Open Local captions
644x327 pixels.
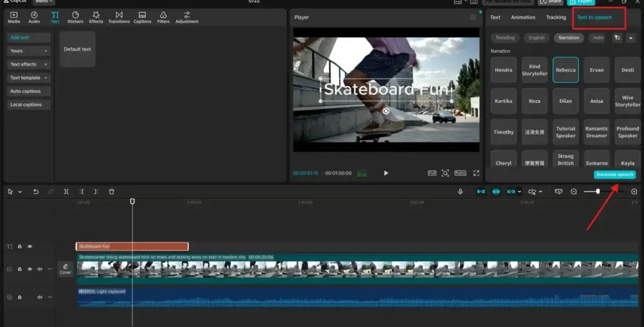(x=29, y=105)
